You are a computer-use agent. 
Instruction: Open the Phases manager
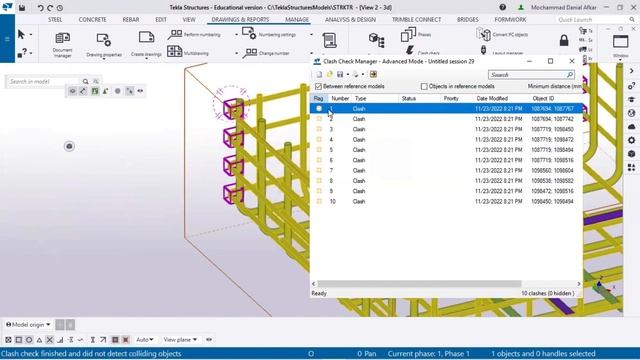(416, 35)
